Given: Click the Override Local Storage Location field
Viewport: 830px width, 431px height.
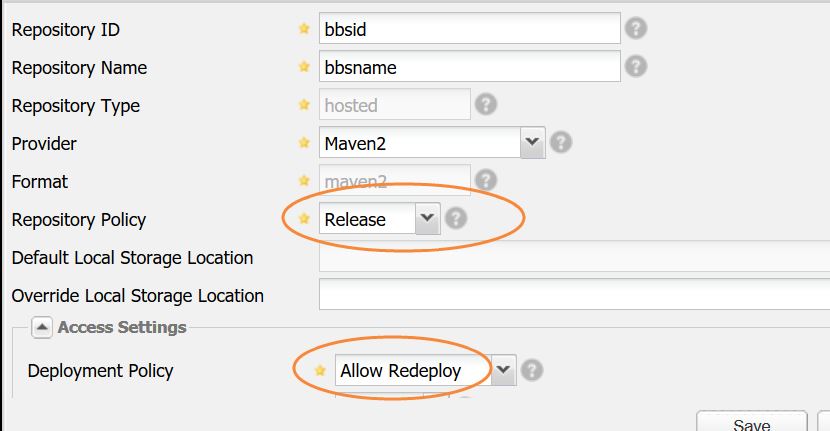Looking at the screenshot, I should coord(573,295).
